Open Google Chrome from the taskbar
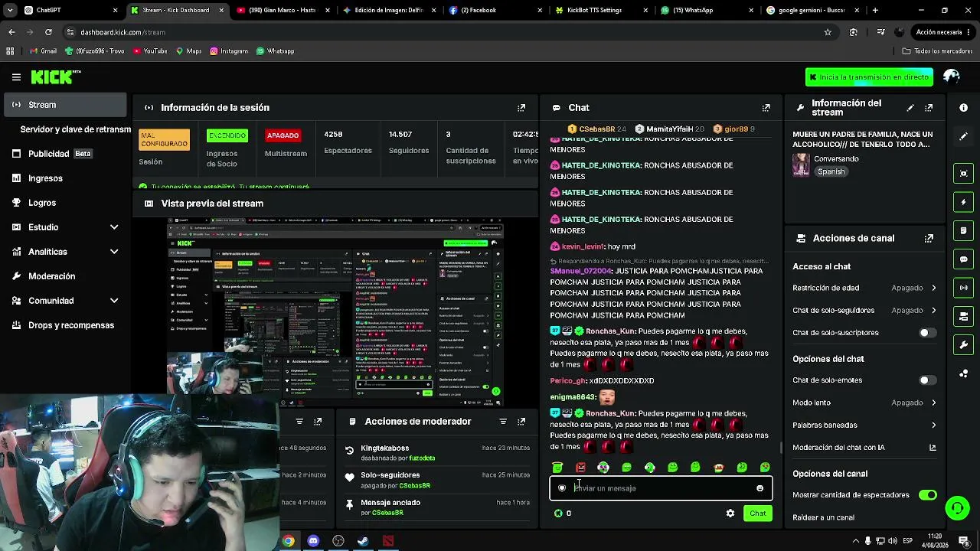The width and height of the screenshot is (980, 551). pos(288,541)
